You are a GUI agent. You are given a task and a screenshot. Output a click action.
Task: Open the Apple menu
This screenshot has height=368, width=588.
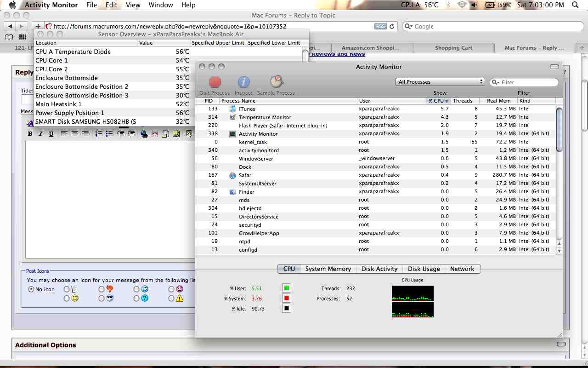click(12, 5)
